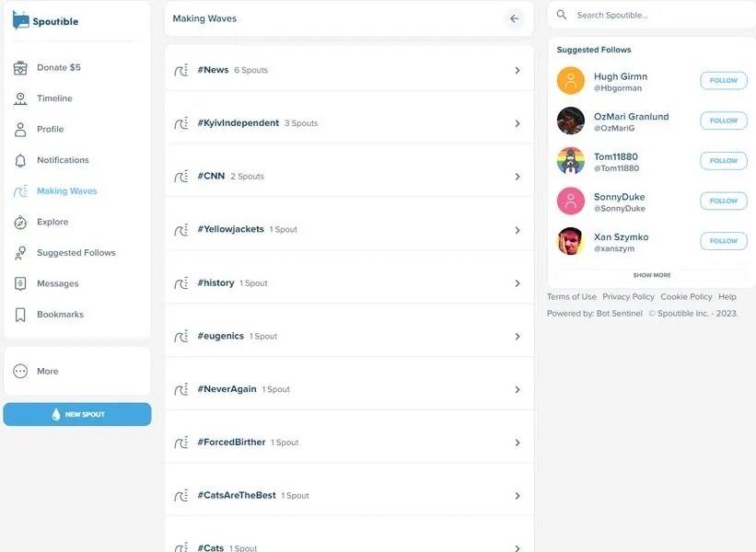Go back using the arrow in Making Waves header
This screenshot has height=552, width=756.
[515, 18]
